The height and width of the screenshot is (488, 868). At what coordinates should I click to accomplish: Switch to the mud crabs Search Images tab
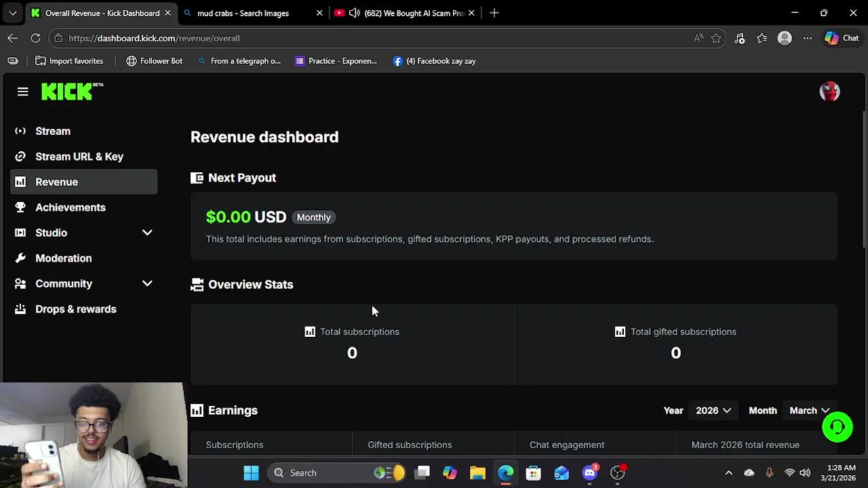tap(254, 13)
